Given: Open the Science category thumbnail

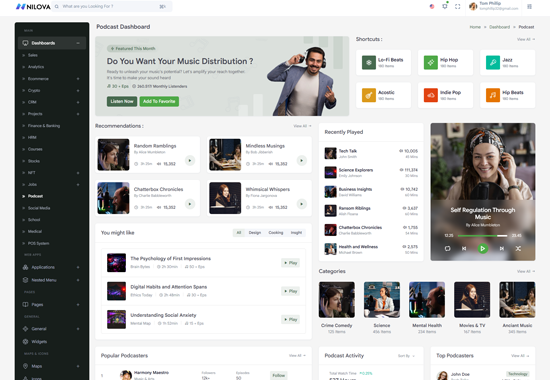Looking at the screenshot, I should pos(382,300).
